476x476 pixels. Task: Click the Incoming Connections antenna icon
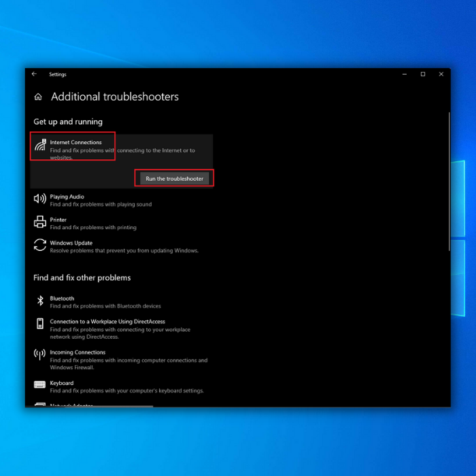39,354
